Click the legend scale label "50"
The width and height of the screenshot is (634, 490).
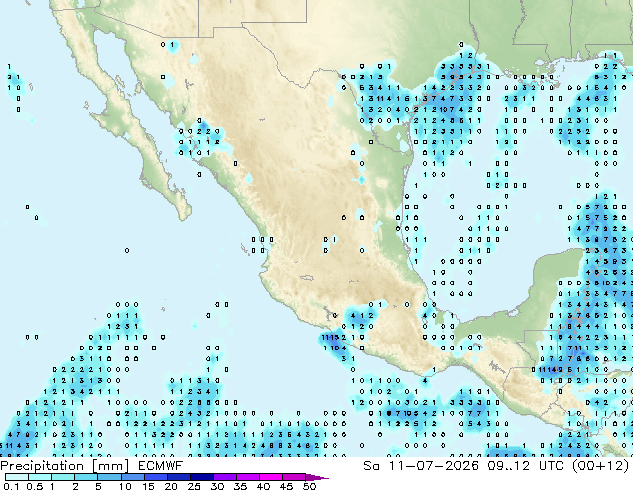click(309, 486)
